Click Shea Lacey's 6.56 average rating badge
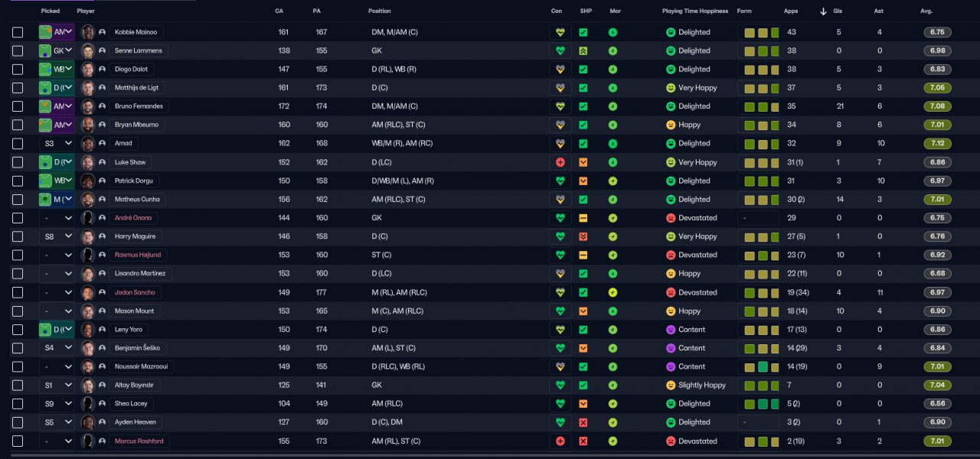Viewport: 980px width, 459px height. [937, 403]
